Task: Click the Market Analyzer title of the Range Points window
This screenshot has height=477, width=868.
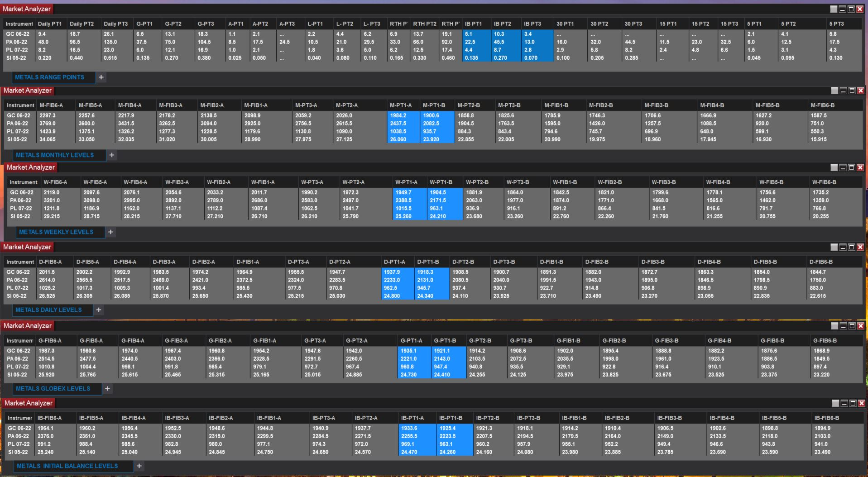Action: pos(26,9)
